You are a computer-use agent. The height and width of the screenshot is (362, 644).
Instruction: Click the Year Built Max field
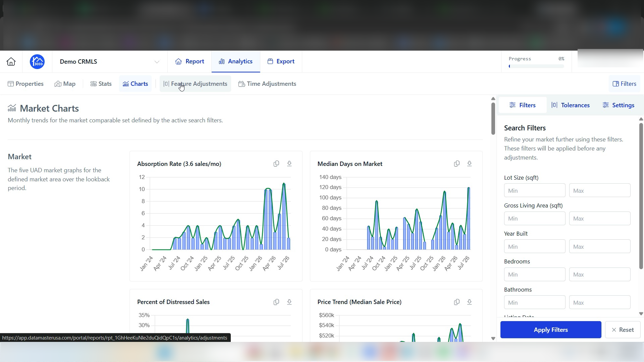600,246
